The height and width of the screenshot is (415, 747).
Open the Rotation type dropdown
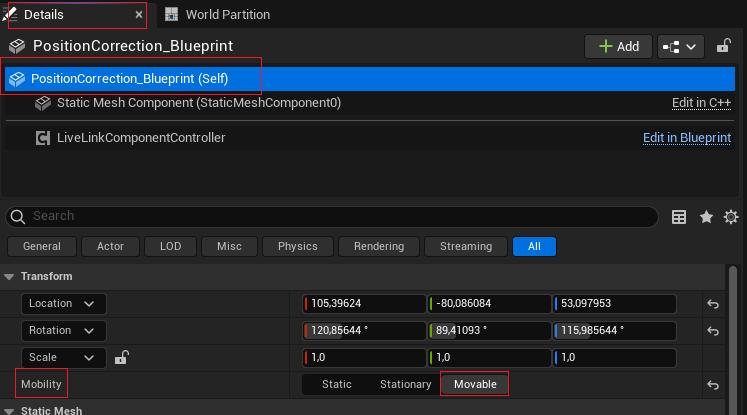[x=63, y=331]
